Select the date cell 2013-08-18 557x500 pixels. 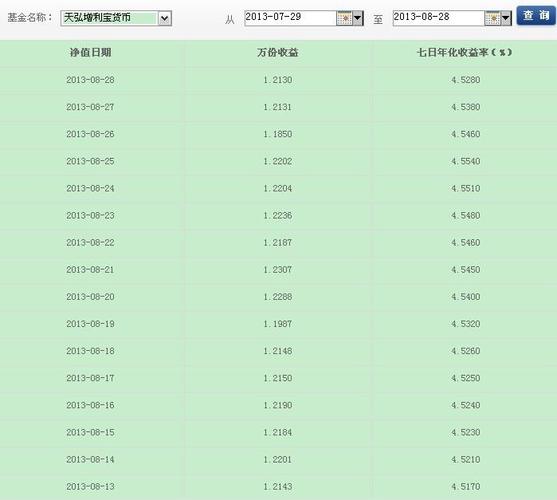click(x=90, y=351)
